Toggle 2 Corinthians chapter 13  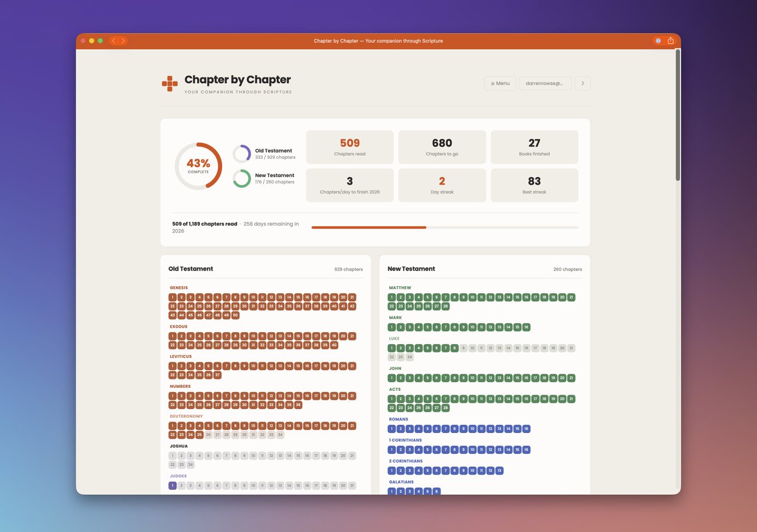(500, 471)
